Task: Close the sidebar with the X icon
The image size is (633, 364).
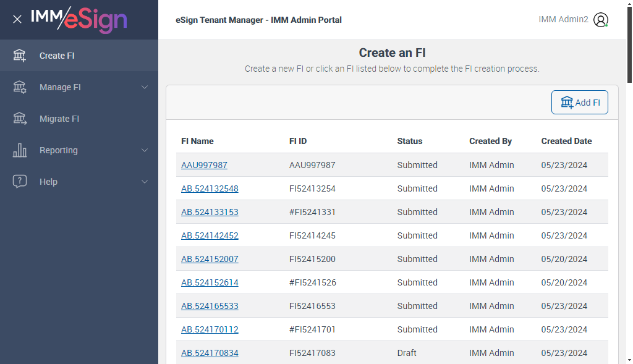Action: point(17,19)
